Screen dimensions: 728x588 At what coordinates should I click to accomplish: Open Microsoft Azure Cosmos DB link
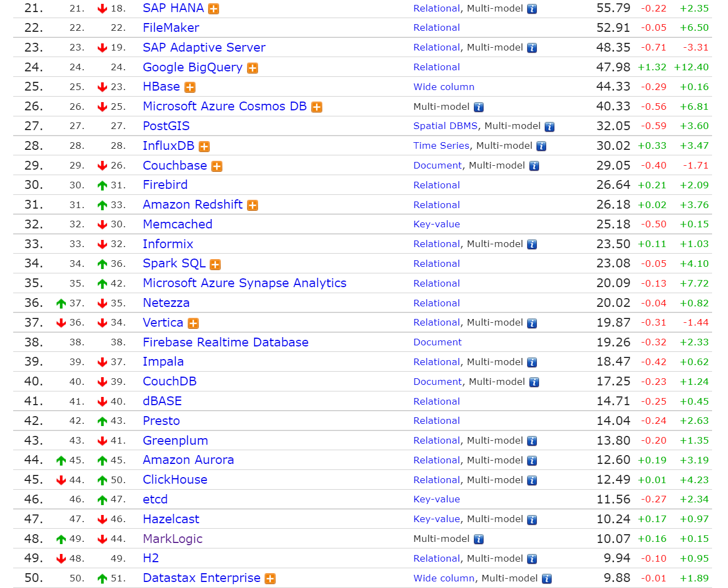pyautogui.click(x=225, y=107)
